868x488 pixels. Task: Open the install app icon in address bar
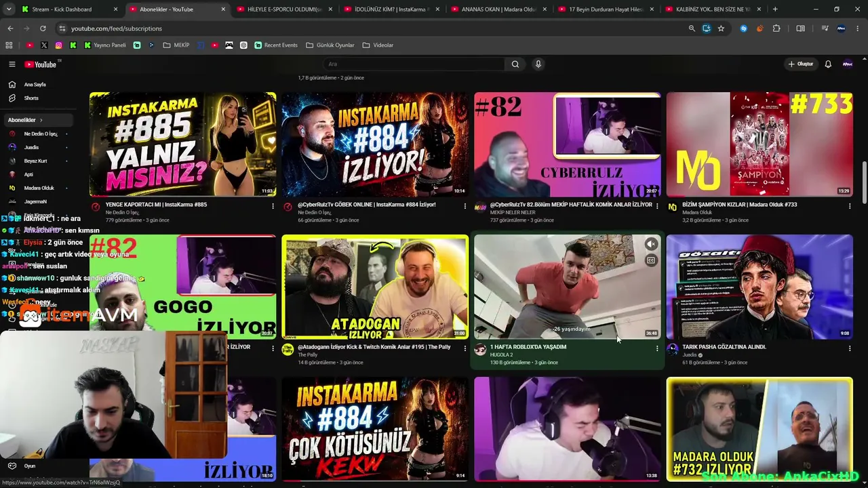tap(707, 28)
